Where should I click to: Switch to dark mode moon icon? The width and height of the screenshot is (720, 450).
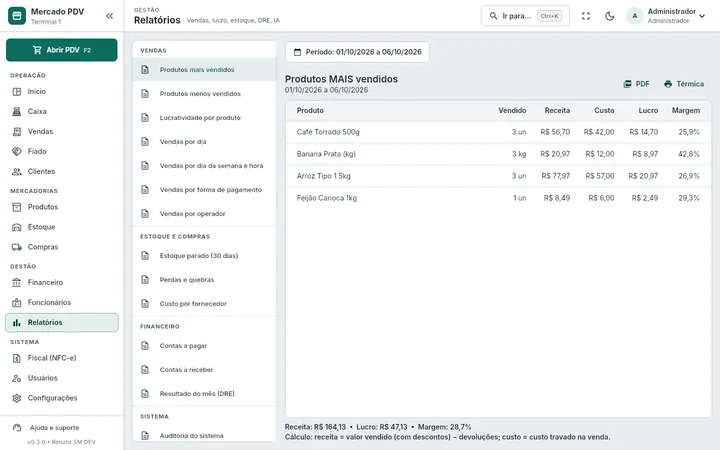[x=609, y=16]
